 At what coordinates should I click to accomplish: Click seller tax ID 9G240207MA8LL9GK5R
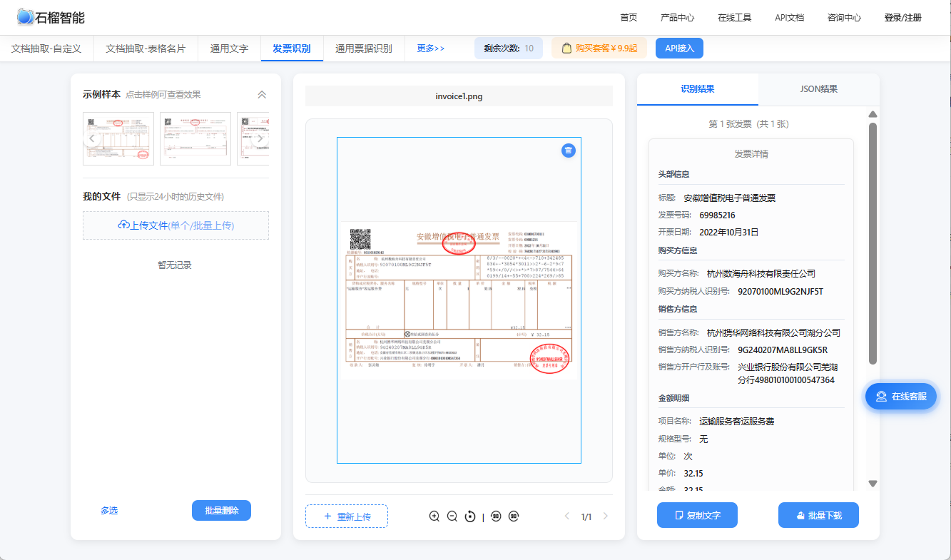pyautogui.click(x=783, y=350)
